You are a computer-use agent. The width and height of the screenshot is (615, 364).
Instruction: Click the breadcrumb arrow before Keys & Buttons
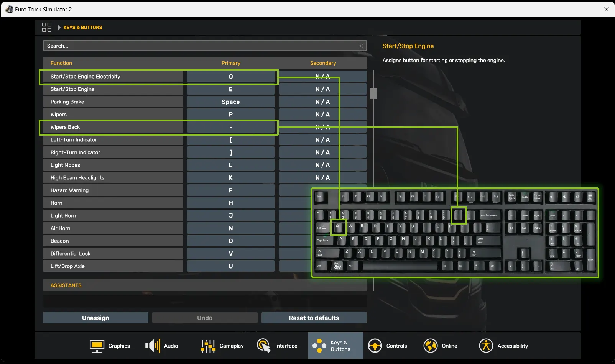coord(59,28)
